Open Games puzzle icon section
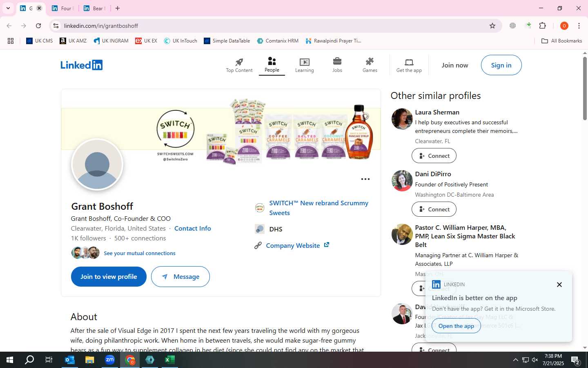This screenshot has width=588, height=368. [x=370, y=65]
